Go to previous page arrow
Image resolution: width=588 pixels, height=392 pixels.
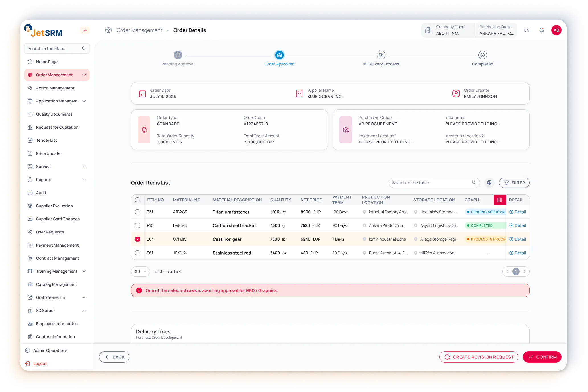click(x=507, y=272)
